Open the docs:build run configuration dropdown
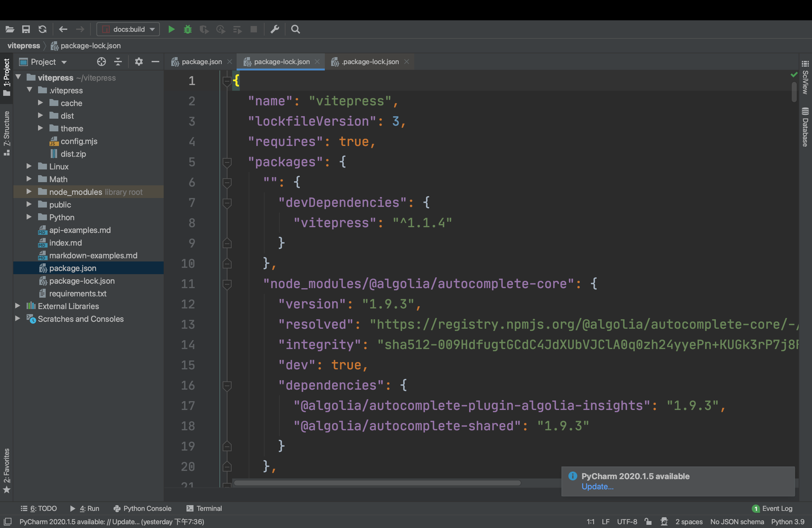 point(128,30)
